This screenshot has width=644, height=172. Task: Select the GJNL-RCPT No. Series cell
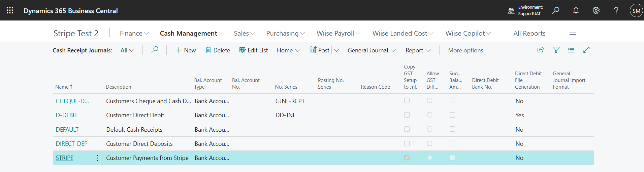(290, 101)
